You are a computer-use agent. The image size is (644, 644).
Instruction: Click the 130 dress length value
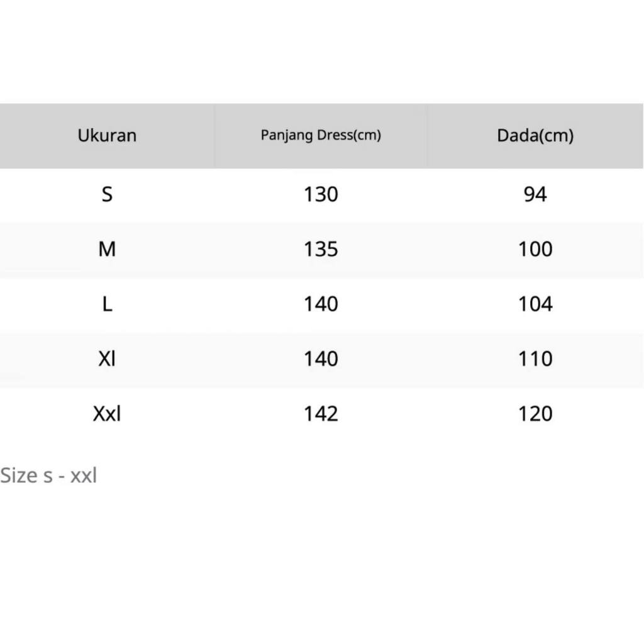[321, 194]
